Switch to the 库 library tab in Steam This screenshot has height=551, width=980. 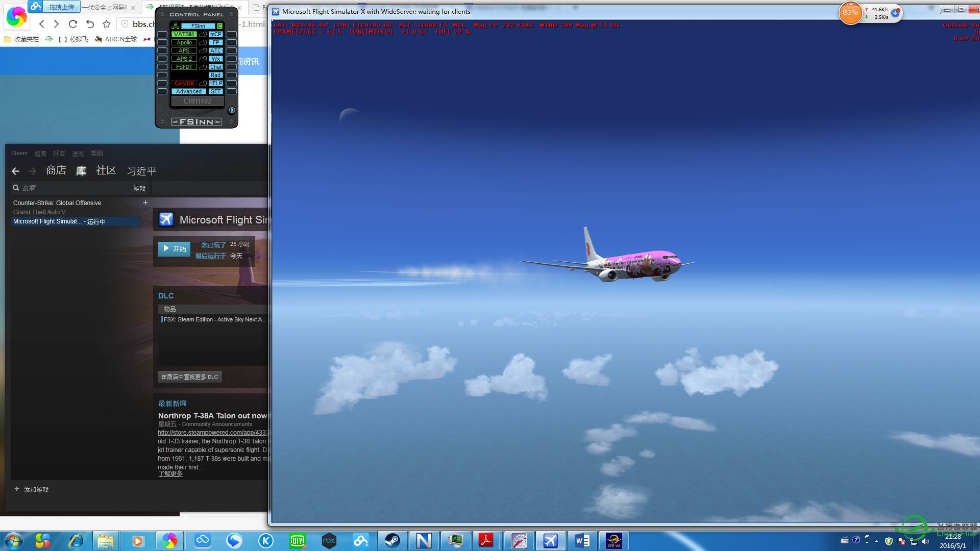click(x=81, y=170)
